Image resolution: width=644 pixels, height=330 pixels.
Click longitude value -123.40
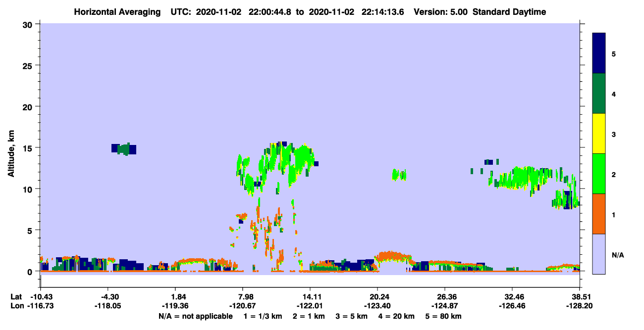point(377,306)
